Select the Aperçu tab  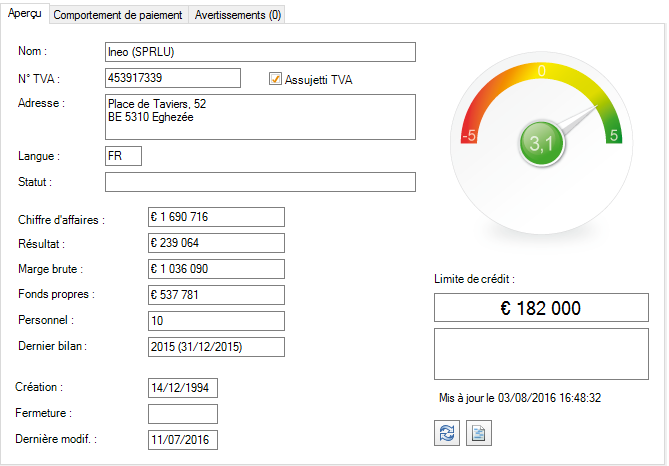tap(24, 14)
